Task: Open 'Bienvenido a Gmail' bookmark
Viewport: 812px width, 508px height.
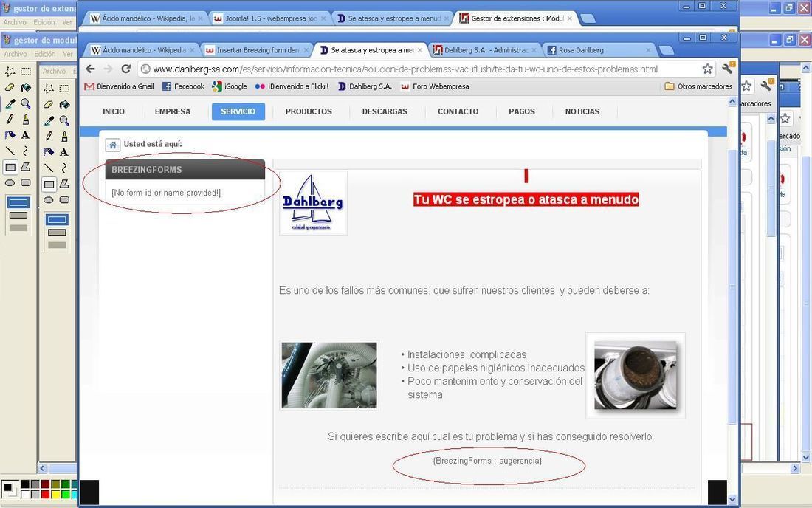Action: [119, 86]
